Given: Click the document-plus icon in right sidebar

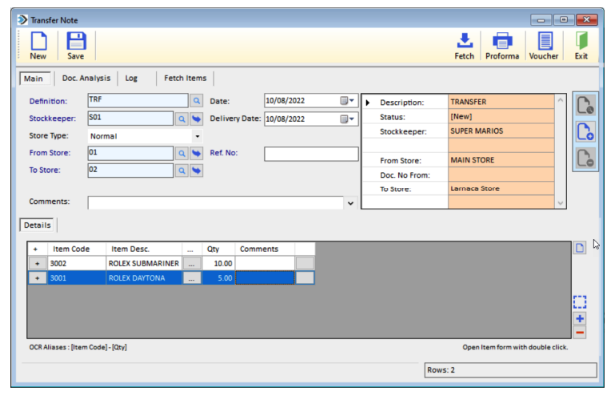Looking at the screenshot, I should [x=585, y=131].
